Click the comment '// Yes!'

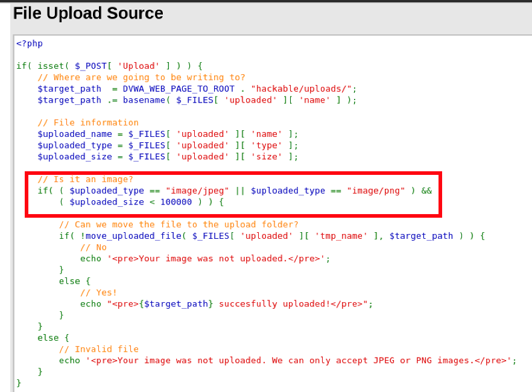[x=98, y=292]
